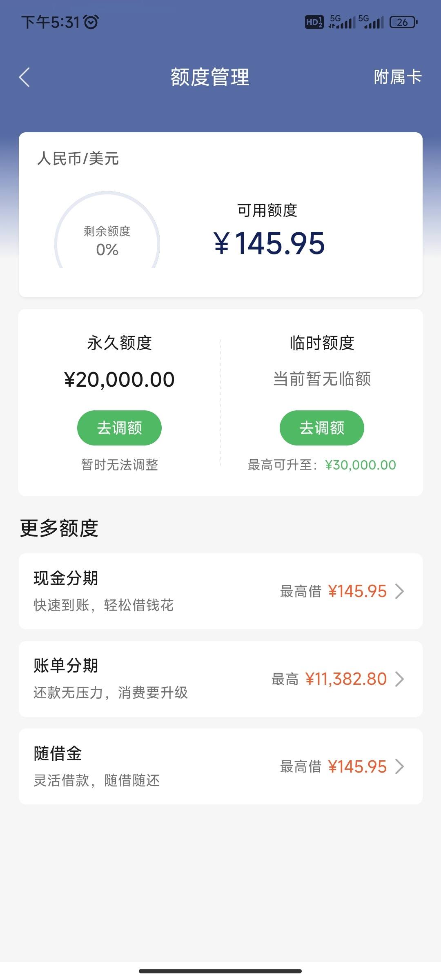Screen dimensions: 441x980
Task: Open the 附属卡 page
Action: click(398, 77)
